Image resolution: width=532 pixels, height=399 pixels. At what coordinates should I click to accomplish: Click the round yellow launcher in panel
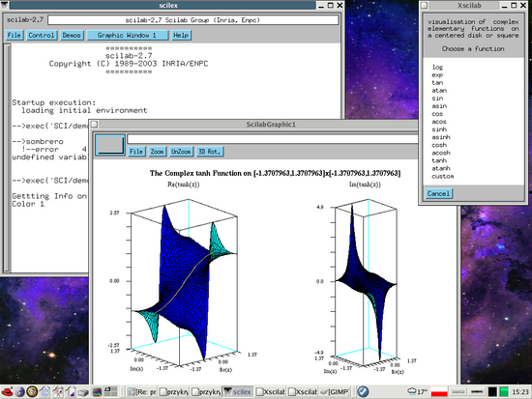32,392
